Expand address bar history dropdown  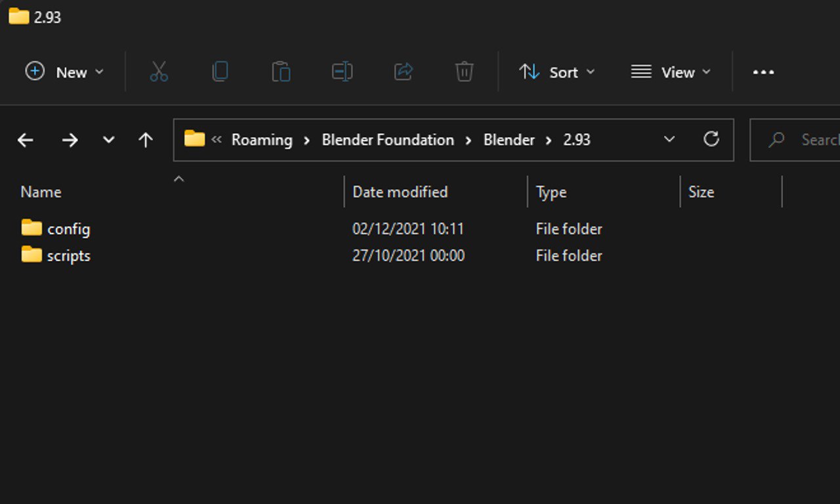pos(669,139)
